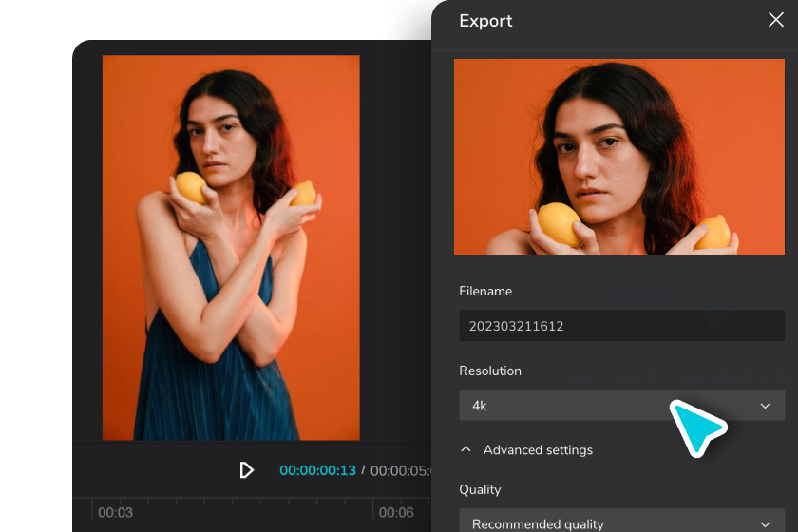Screen dimensions: 798x532
Task: Close the Export panel with the X
Action: coord(775,20)
